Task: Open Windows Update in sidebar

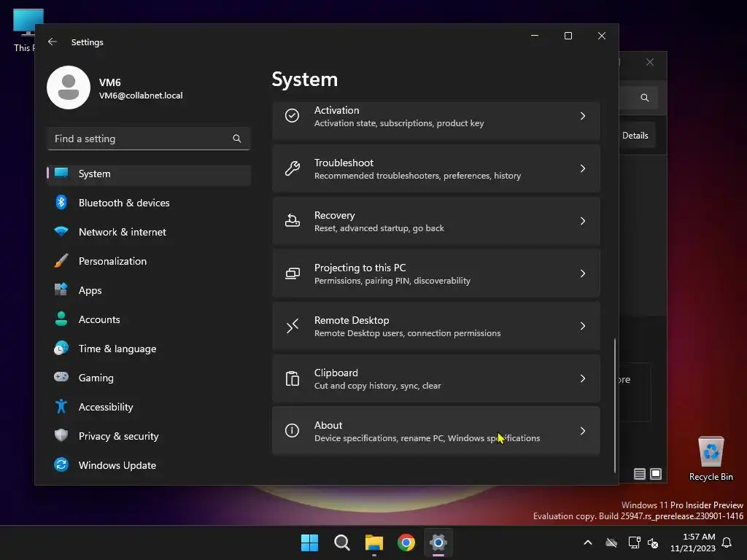Action: 149,465
